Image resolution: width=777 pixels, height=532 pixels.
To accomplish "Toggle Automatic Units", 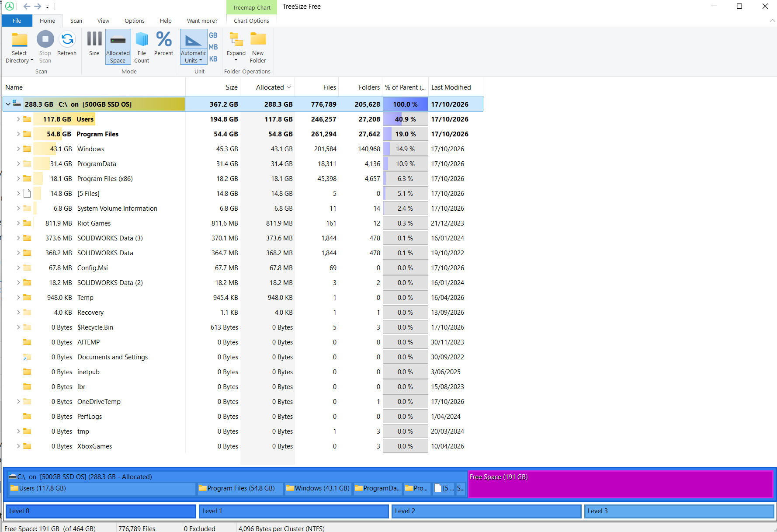I will click(194, 47).
